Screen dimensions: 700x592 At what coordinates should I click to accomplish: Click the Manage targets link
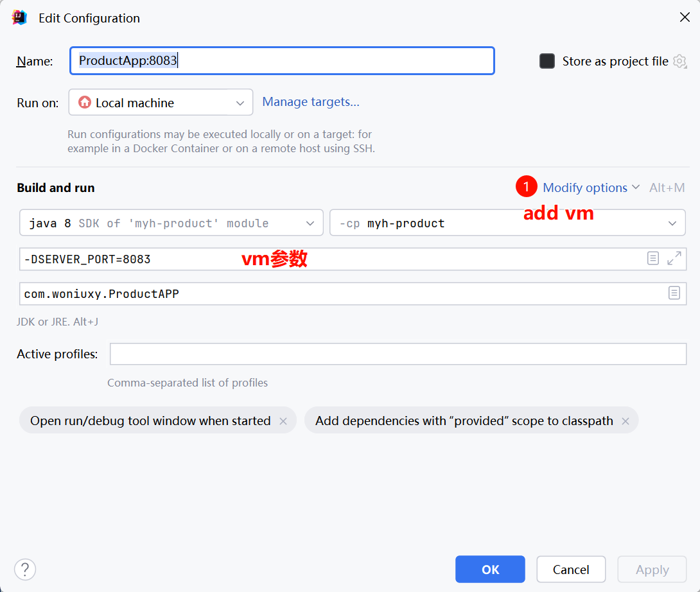point(311,102)
